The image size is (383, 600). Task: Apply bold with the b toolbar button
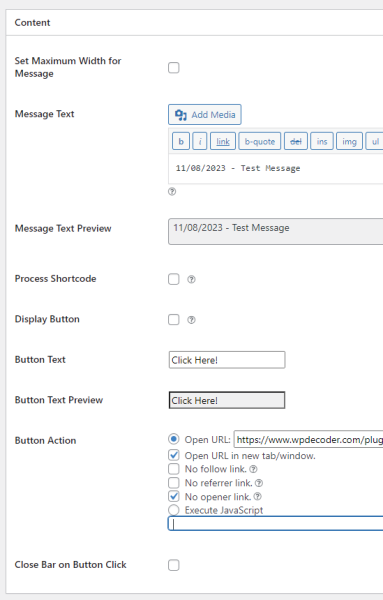click(181, 142)
